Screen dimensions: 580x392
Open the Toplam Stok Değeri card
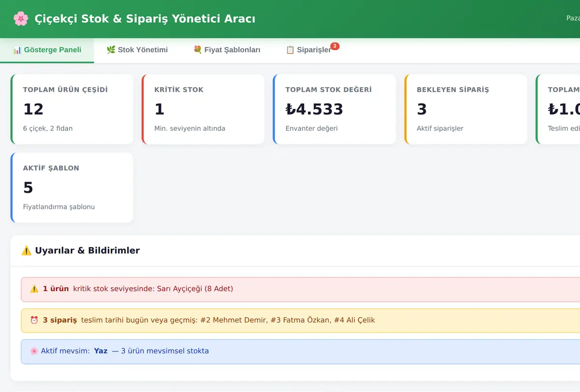coord(334,109)
